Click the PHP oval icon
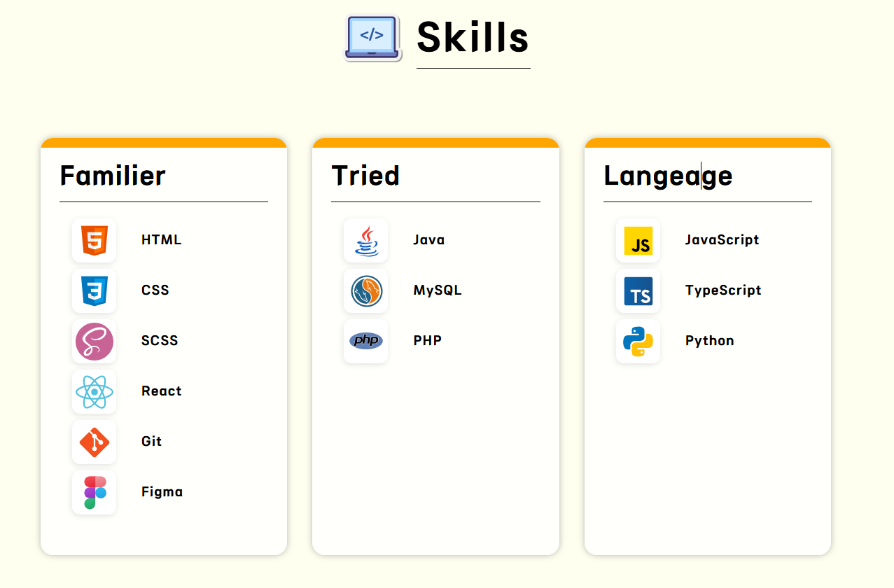The width and height of the screenshot is (894, 588). [365, 341]
